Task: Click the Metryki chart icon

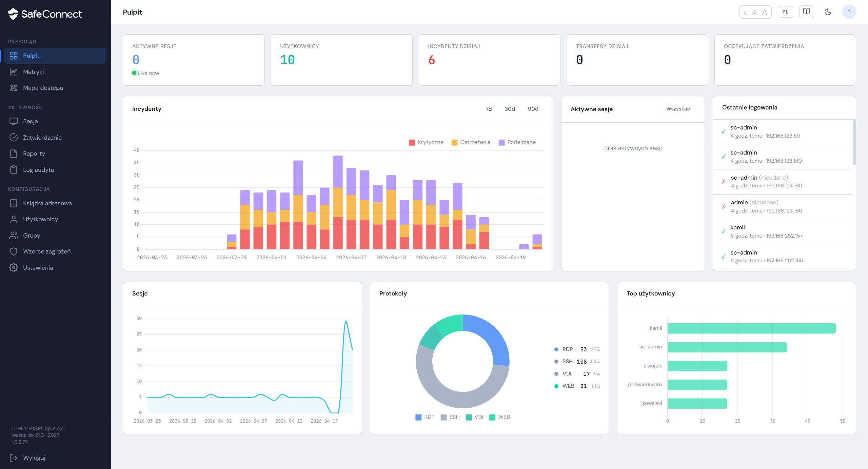Action: point(14,72)
